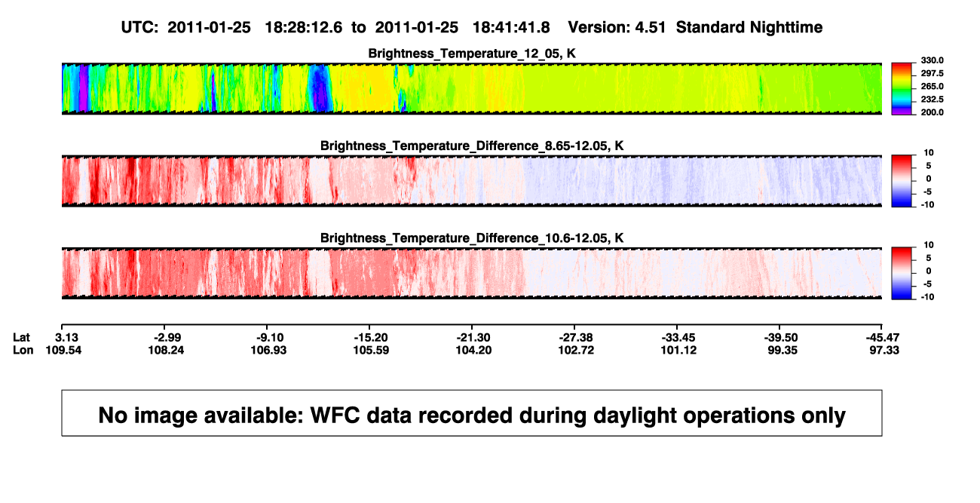This screenshot has width=980, height=503.
Task: Click the Standard Nighttime label
Action: 749,27
